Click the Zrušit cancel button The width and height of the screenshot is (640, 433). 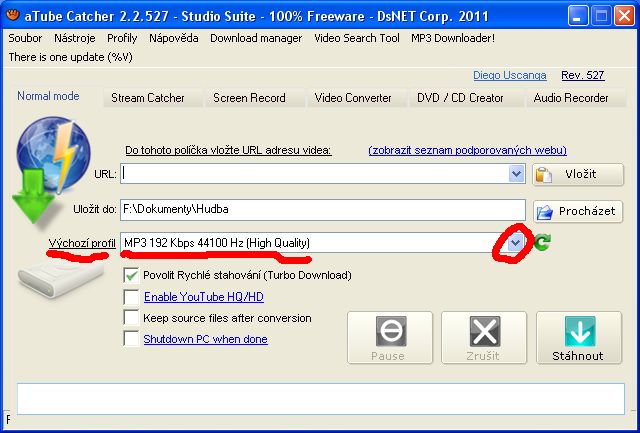(484, 338)
